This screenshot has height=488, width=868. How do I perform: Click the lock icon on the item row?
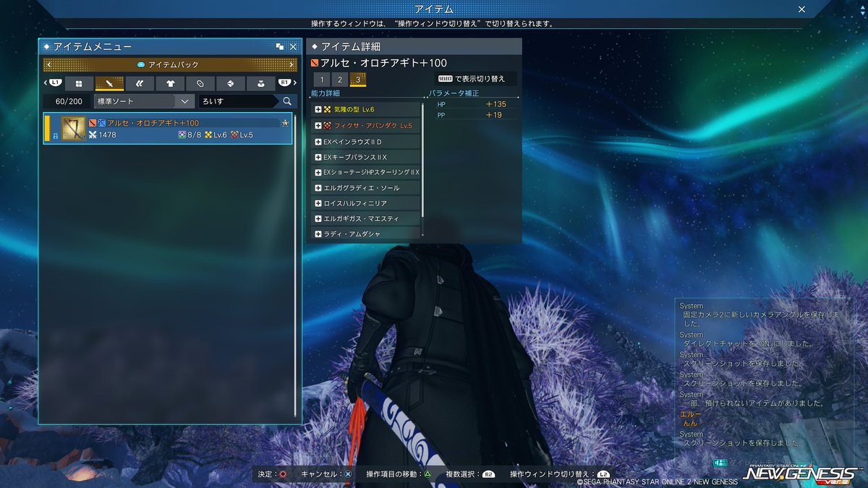[55, 135]
